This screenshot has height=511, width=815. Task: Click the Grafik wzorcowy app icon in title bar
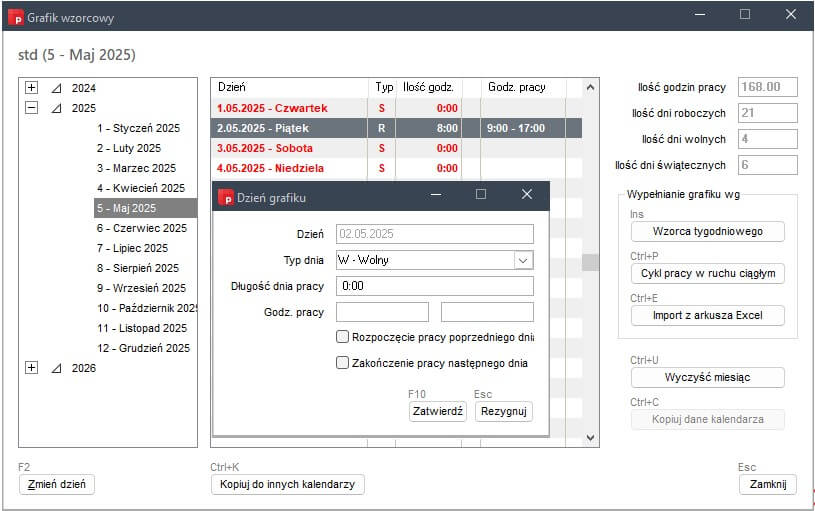click(15, 16)
